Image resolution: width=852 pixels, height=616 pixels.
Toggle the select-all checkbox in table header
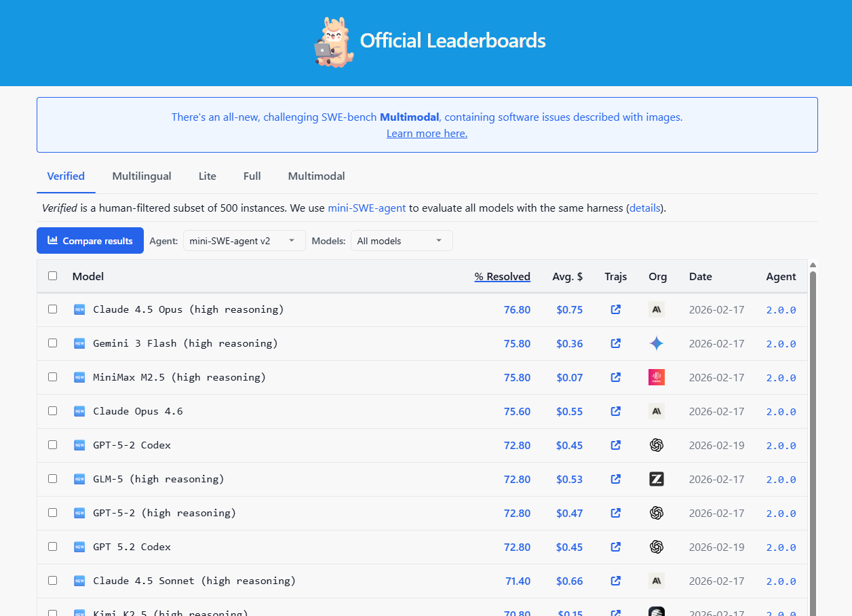(53, 276)
